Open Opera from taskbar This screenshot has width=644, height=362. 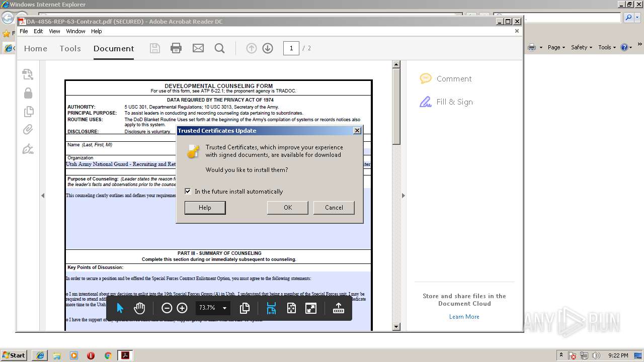pos(91,355)
